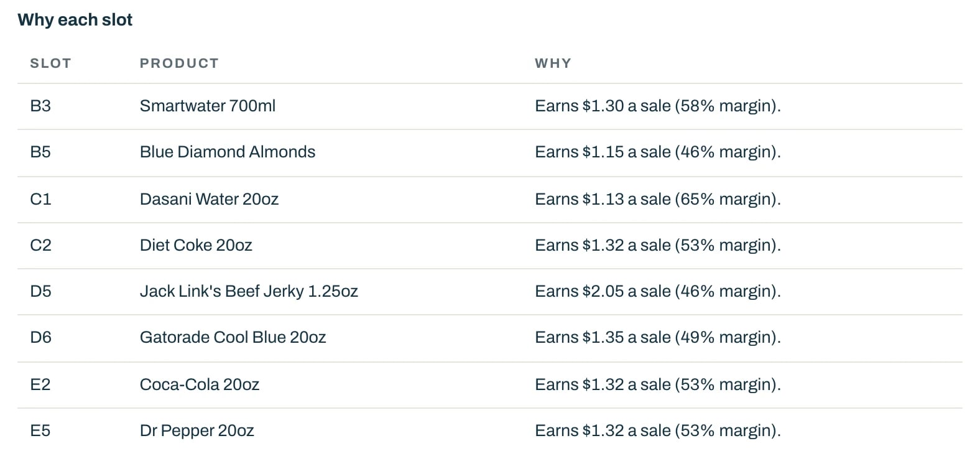This screenshot has height=451, width=980.
Task: Click the 65% margin explanation text
Action: (x=658, y=199)
